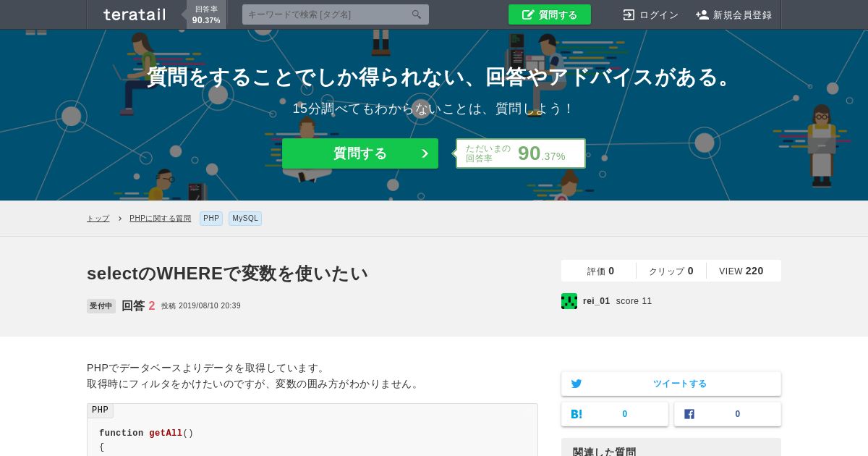
Task: Click the クリップ 0 stat
Action: click(x=671, y=271)
